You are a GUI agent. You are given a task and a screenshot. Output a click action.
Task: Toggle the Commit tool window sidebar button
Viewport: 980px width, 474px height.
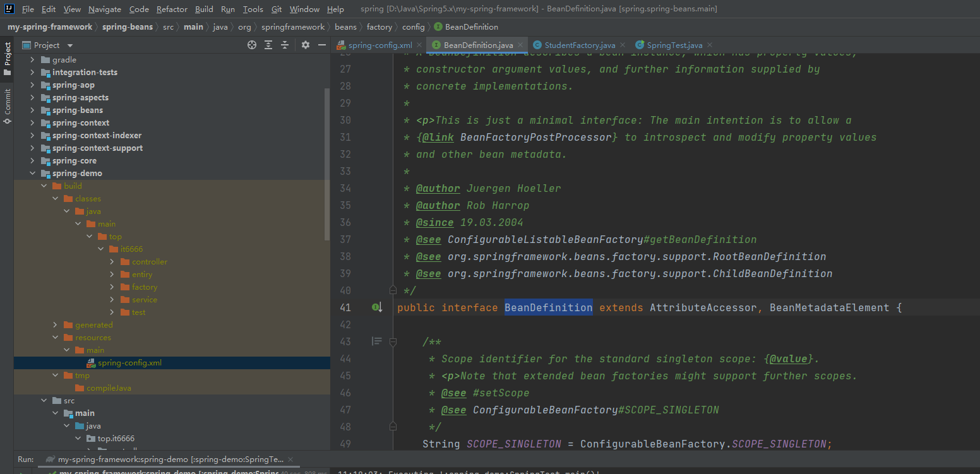coord(7,105)
